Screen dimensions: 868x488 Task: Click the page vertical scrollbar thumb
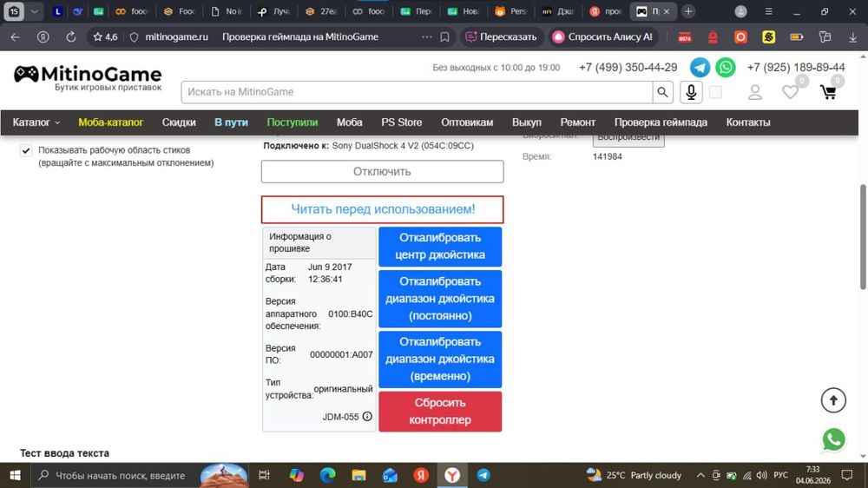[x=863, y=236]
